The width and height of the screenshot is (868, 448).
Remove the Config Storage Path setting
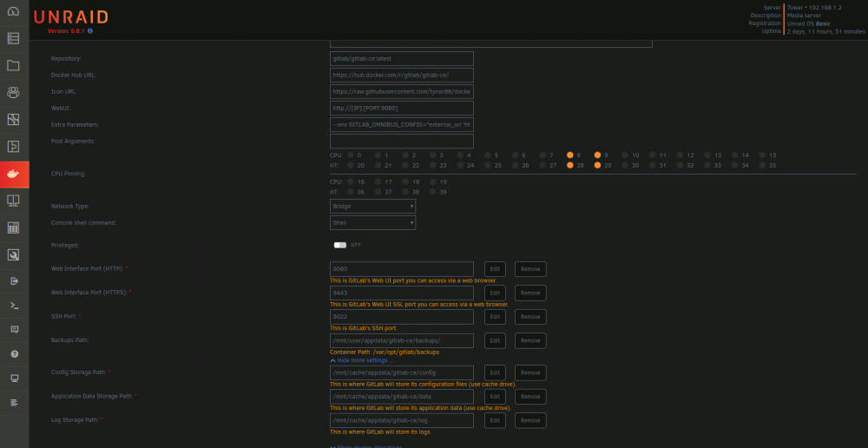click(x=530, y=372)
